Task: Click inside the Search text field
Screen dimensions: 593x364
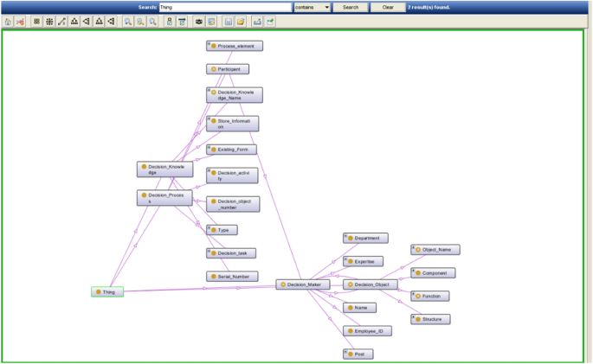Action: tap(224, 7)
